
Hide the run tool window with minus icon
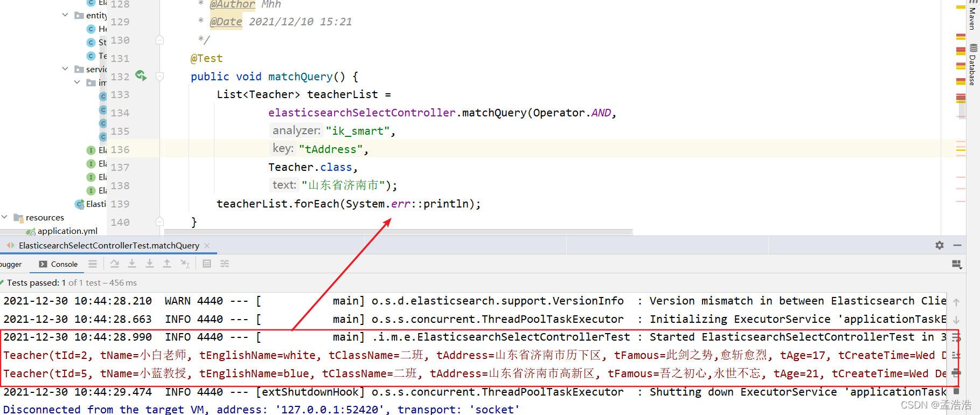(957, 245)
